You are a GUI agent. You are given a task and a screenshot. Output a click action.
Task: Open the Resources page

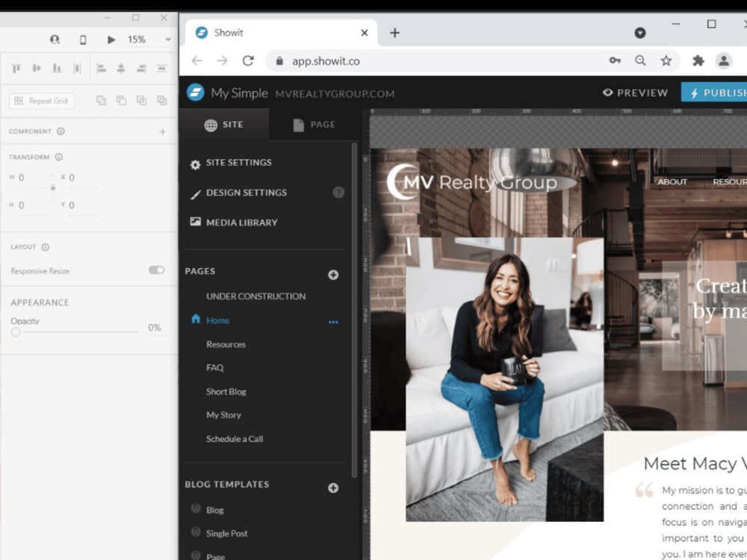coord(226,344)
